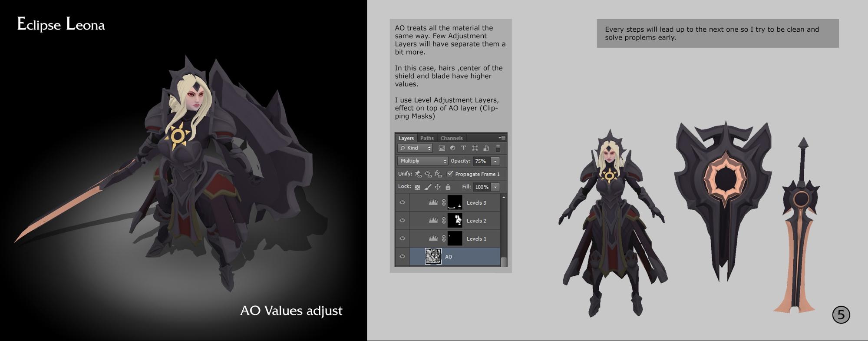Hide the Levels 3 layer
This screenshot has width=868, height=341.
402,202
